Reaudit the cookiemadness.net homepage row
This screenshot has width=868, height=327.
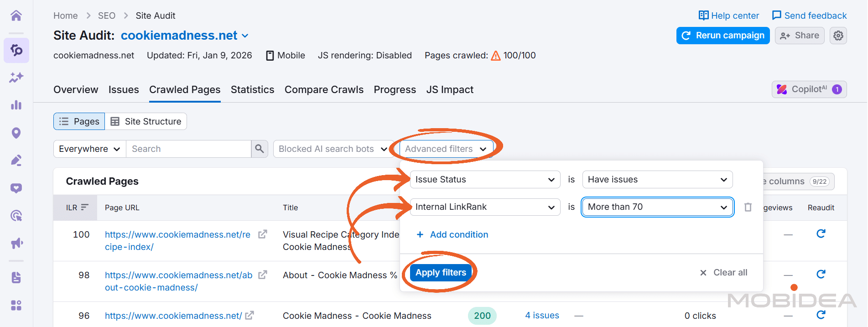[x=821, y=315]
